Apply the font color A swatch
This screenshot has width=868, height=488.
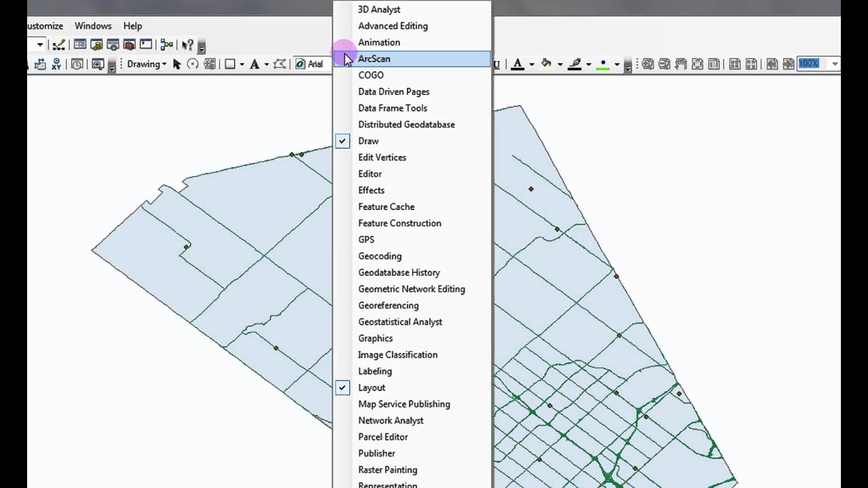(x=517, y=64)
